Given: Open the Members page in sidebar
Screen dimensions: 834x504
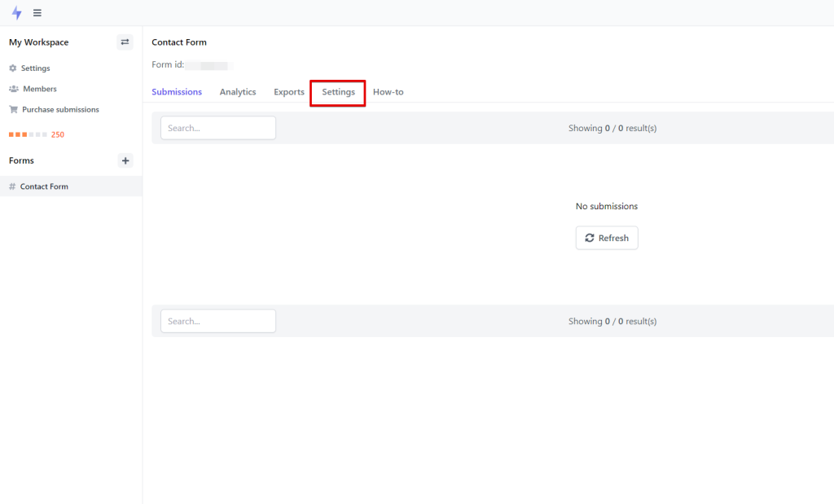Looking at the screenshot, I should click(33, 89).
